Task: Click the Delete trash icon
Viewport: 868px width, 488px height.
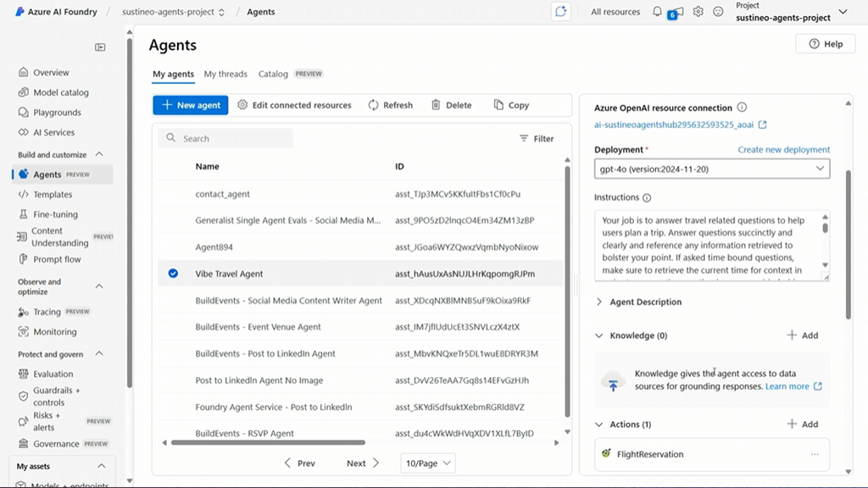Action: [x=436, y=105]
